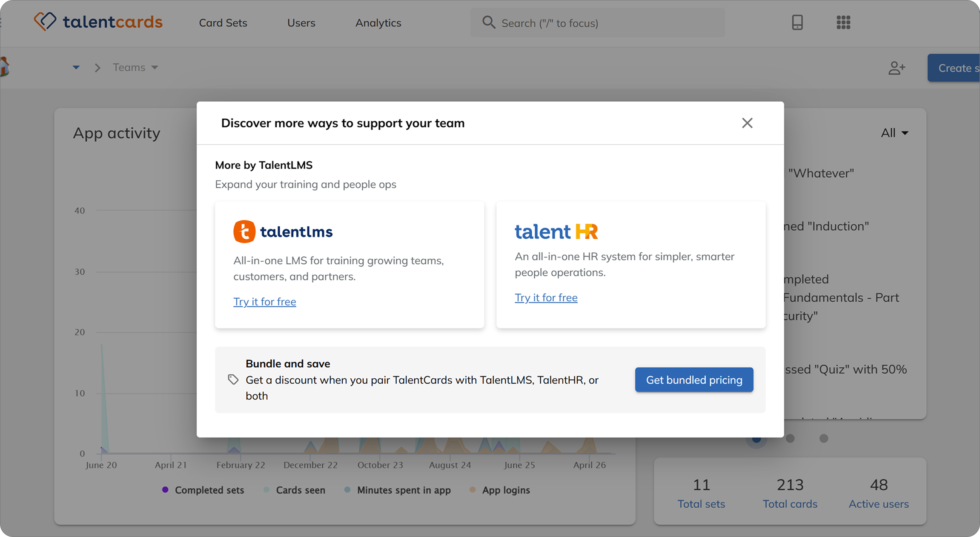980x537 pixels.
Task: Click the dialog title "Discover more ways to support your team"
Action: coord(343,123)
